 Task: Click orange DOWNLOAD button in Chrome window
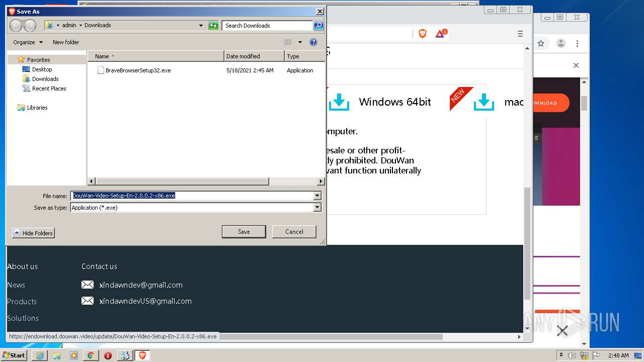tap(551, 103)
